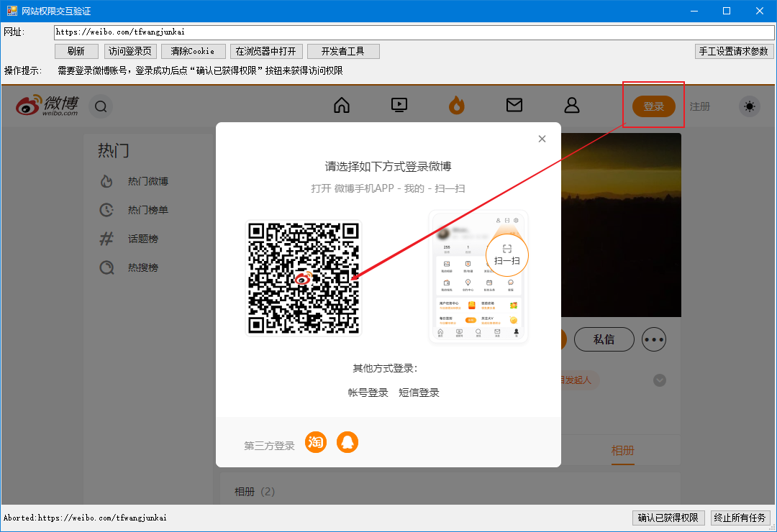This screenshot has width=777, height=532.
Task: Click the application icon in title bar
Action: [12, 10]
